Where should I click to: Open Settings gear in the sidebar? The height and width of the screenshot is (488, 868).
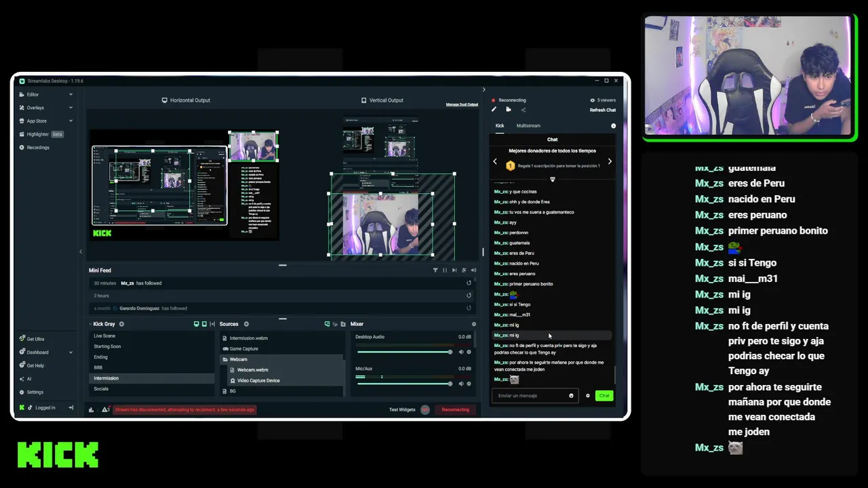[22, 392]
